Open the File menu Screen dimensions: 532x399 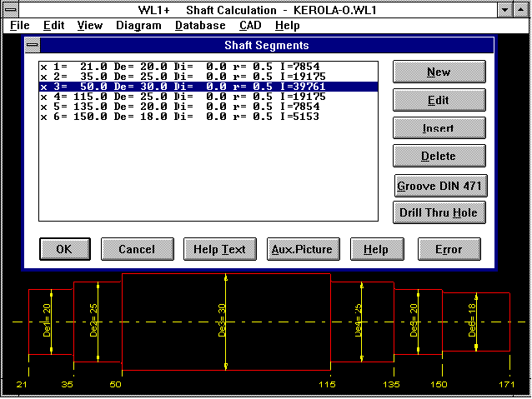point(20,26)
